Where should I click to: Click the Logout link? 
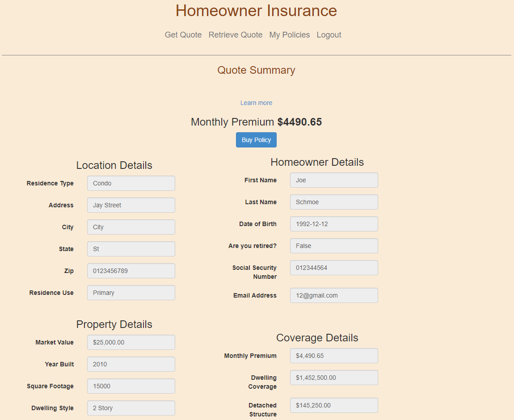[329, 35]
